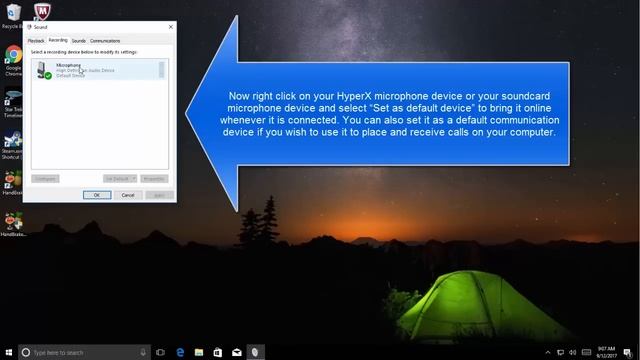The image size is (640, 360).
Task: Select the Microphone device name text
Action: click(69, 65)
